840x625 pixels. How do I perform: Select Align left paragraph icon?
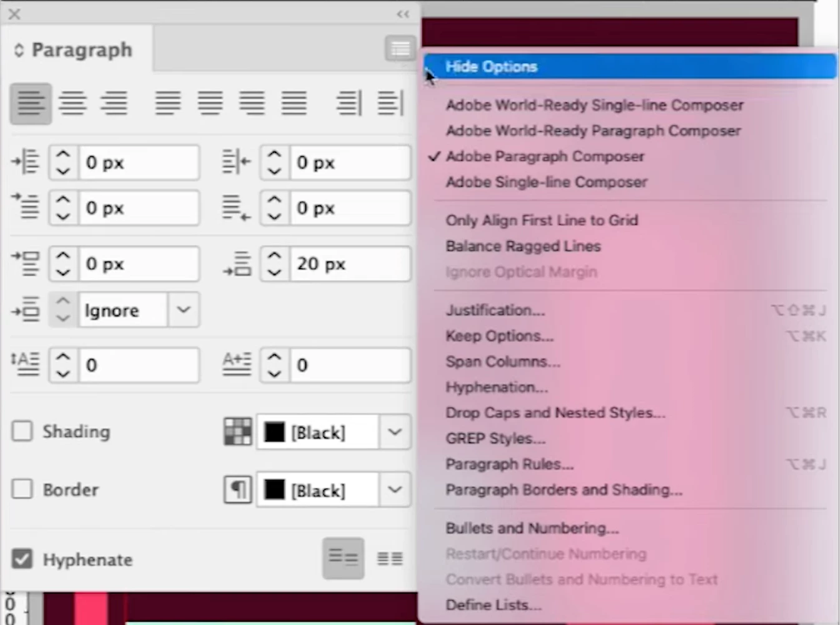31,103
